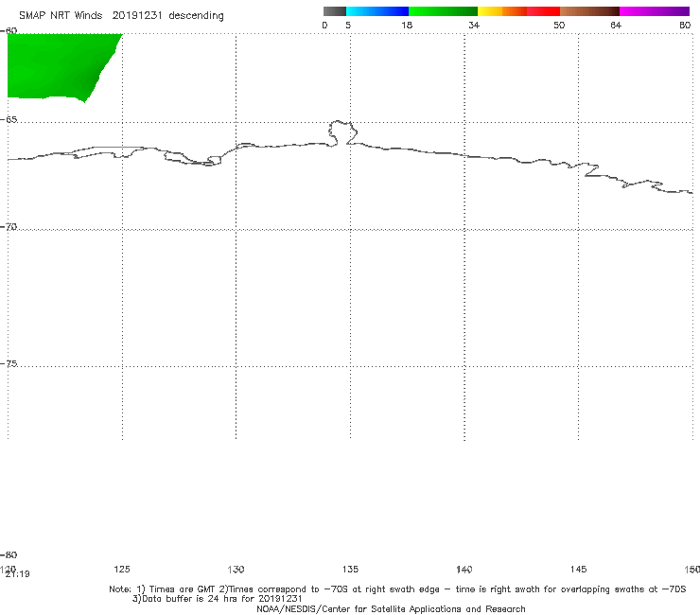This screenshot has height=615, width=700.
Task: Click the latitude label '-75'
Action: (9, 364)
